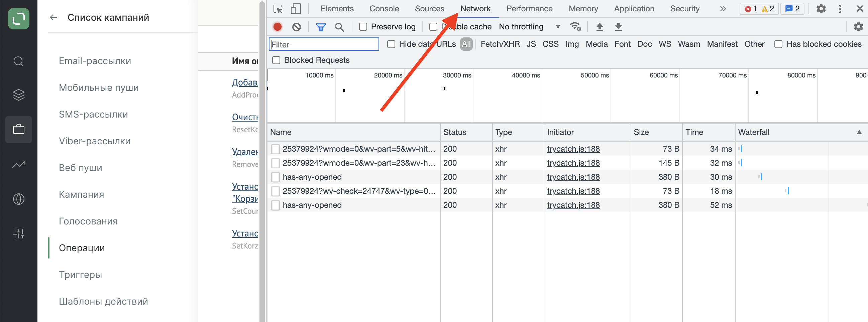Switch to the Performance tab
868x322 pixels.
529,9
